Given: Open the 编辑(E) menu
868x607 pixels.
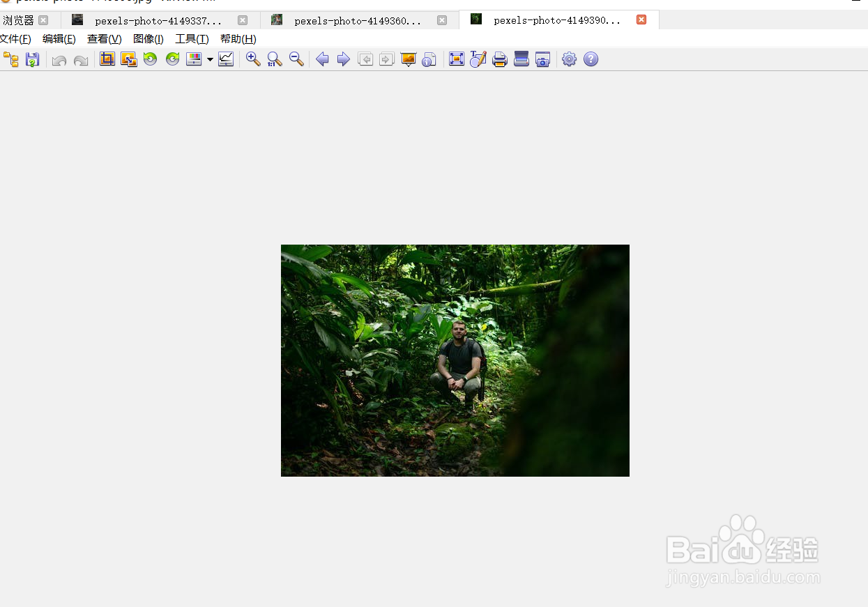Looking at the screenshot, I should click(x=59, y=39).
